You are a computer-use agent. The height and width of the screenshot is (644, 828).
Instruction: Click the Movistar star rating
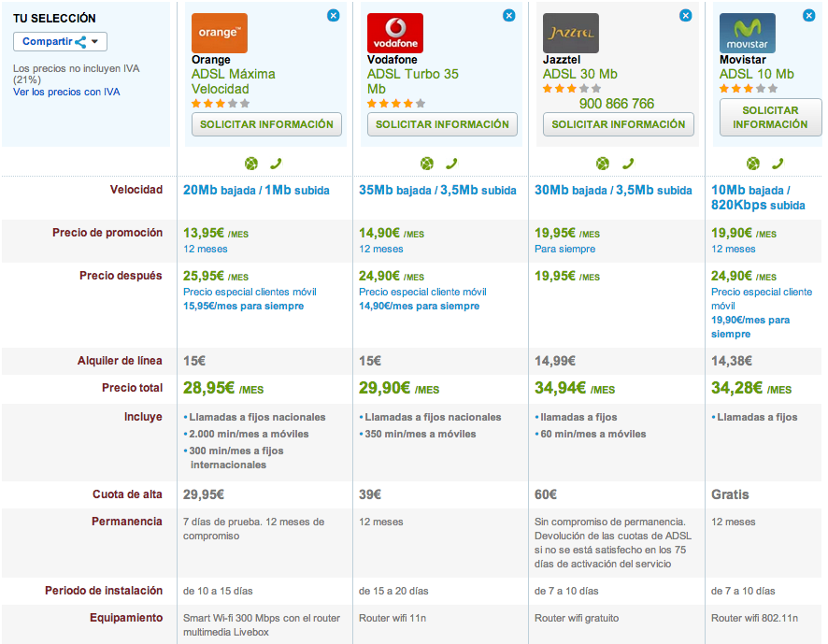point(749,88)
